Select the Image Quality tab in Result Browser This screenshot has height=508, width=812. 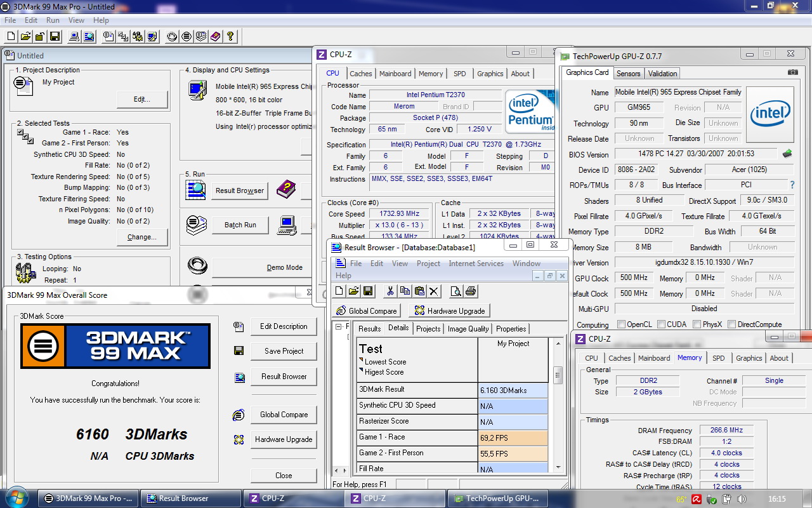click(468, 329)
